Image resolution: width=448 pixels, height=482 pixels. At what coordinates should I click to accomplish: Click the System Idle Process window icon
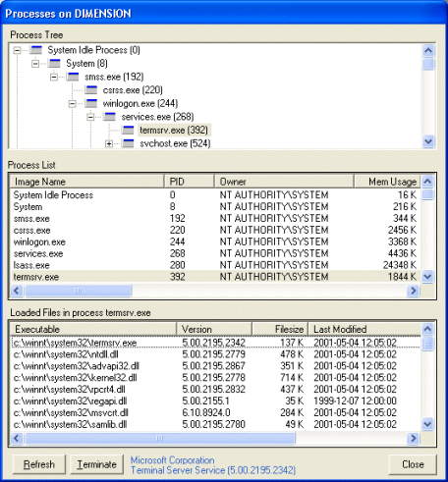point(36,50)
